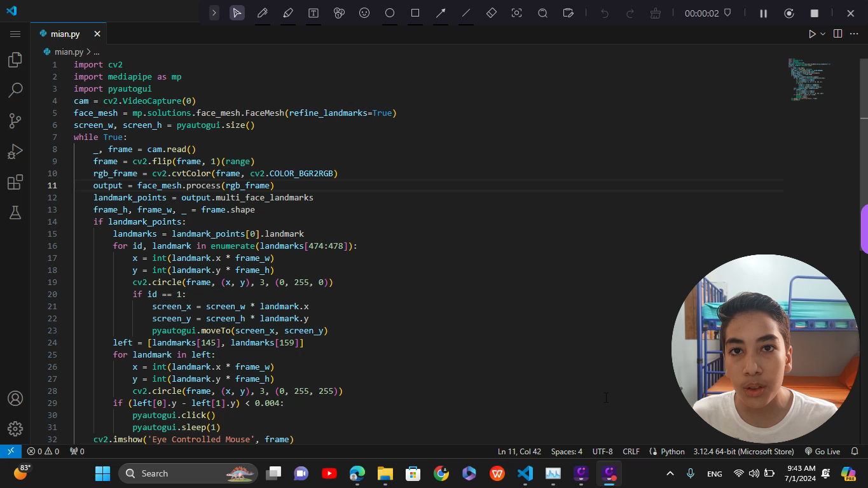Image resolution: width=868 pixels, height=488 pixels.
Task: Open the Source Control view
Action: [15, 120]
